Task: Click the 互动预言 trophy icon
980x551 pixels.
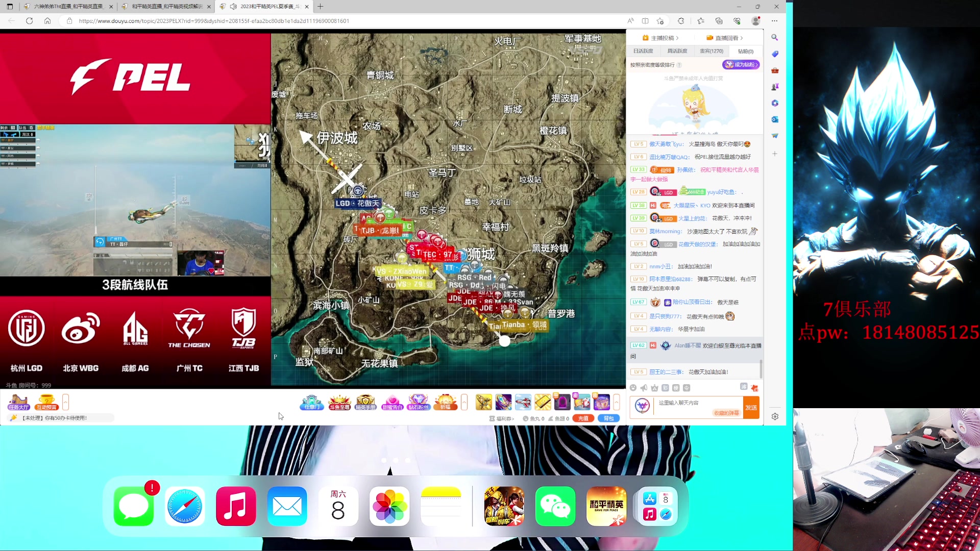Action: pyautogui.click(x=46, y=403)
